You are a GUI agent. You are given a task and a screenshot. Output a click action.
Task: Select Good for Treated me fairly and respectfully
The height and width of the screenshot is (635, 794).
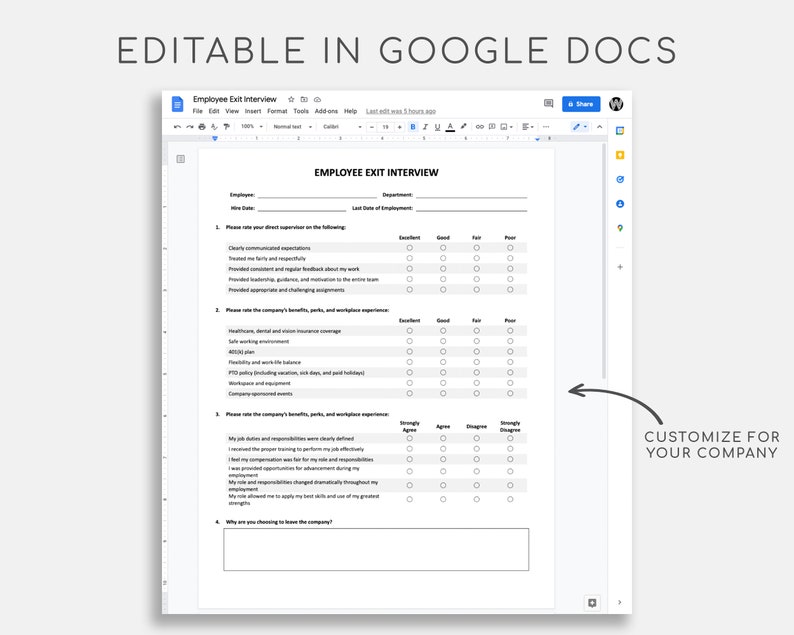pyautogui.click(x=443, y=258)
